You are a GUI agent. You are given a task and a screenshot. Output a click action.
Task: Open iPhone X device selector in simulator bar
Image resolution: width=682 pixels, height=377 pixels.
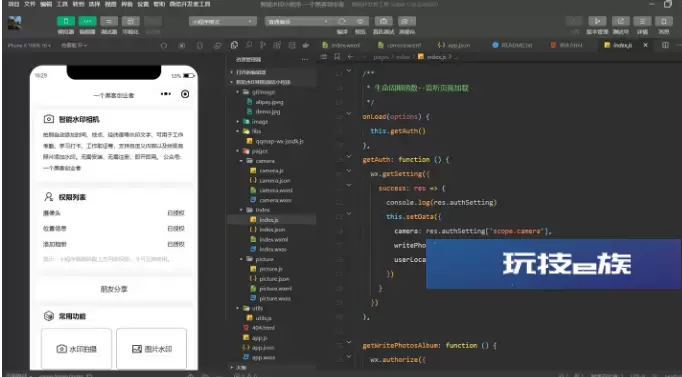tap(29, 45)
